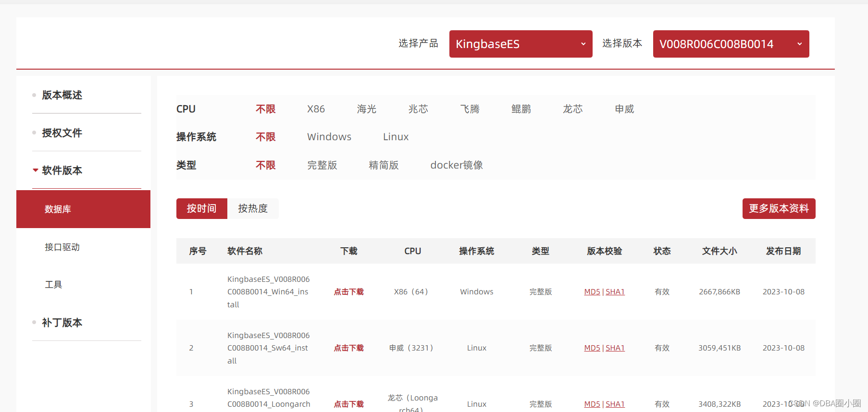
Task: Open 授权文件 in the sidebar
Action: [62, 133]
